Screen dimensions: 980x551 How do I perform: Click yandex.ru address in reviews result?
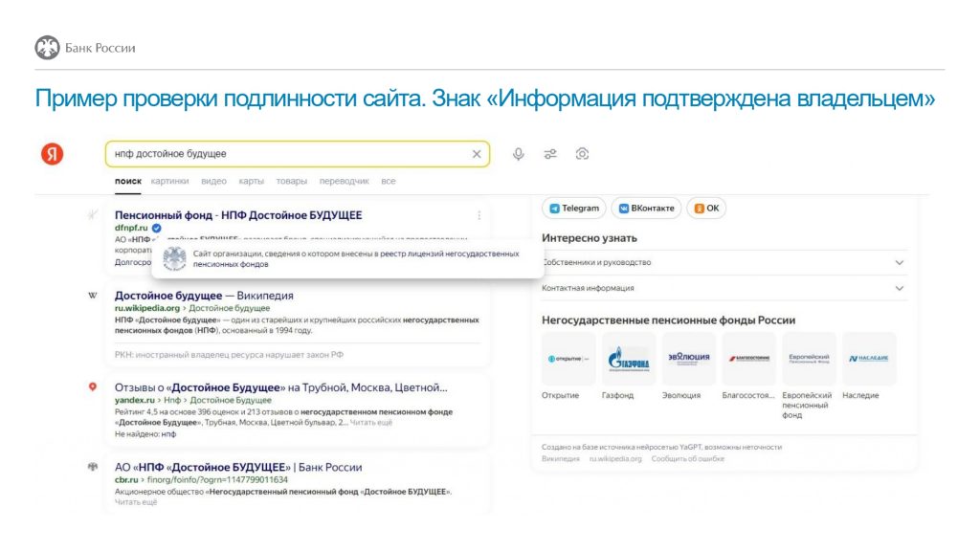point(134,400)
